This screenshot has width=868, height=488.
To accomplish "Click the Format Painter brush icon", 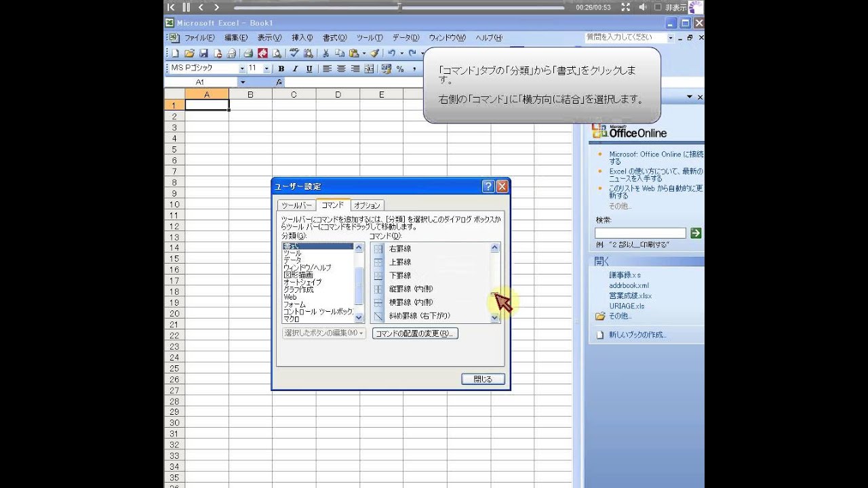I will (374, 53).
